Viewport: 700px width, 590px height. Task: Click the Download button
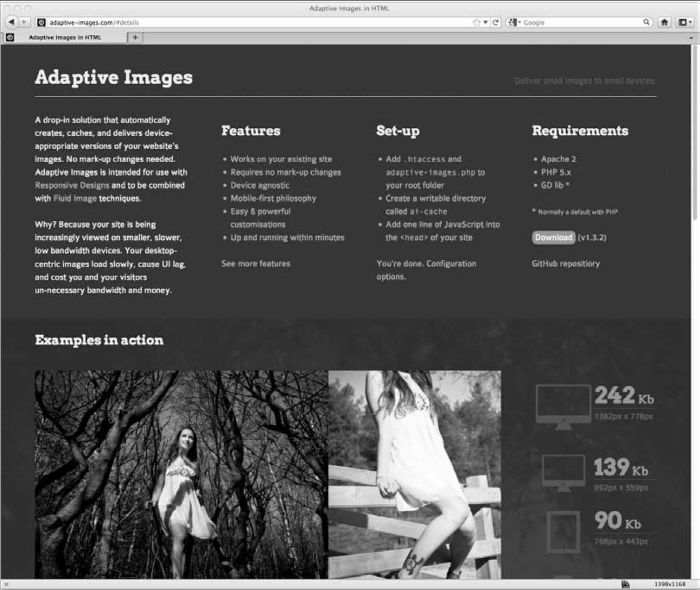[x=553, y=237]
